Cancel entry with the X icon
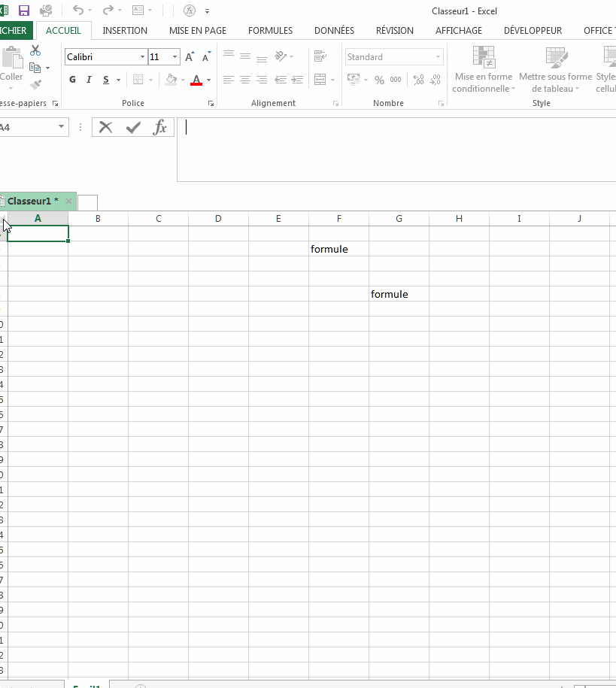The image size is (616, 688). 106,127
